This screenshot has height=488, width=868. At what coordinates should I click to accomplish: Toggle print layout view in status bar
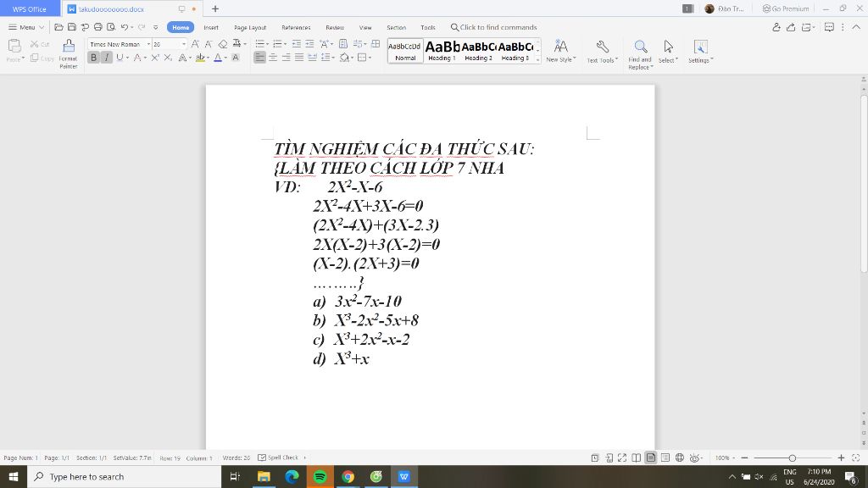click(x=651, y=457)
